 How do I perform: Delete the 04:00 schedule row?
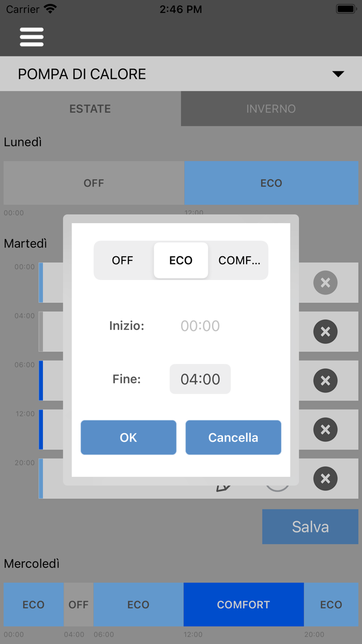[325, 332]
